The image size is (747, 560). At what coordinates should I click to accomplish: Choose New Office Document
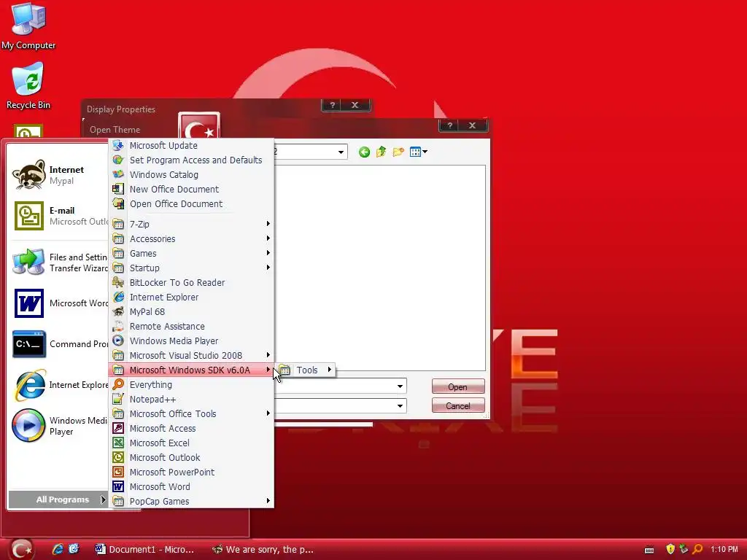(192, 190)
